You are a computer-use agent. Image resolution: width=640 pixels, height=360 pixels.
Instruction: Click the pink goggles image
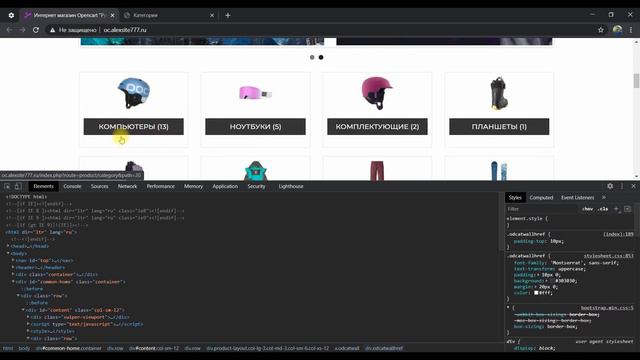[x=255, y=93]
